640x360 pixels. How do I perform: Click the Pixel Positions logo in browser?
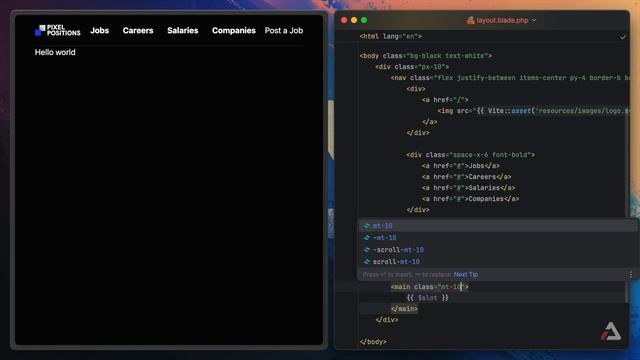(58, 30)
